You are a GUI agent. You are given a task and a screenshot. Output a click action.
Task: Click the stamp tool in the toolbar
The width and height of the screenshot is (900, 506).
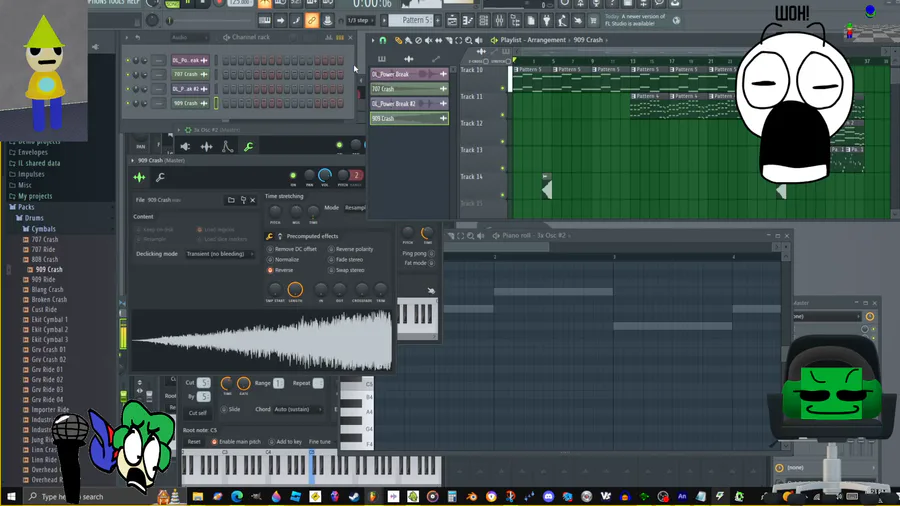coord(327,21)
